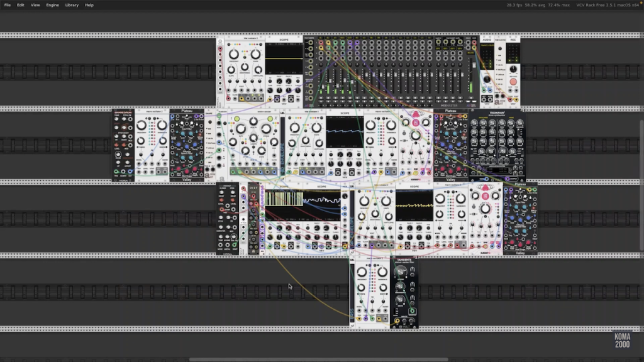
Task: Click Trummor2 drum synthesizer title
Action: pyautogui.click(x=497, y=114)
